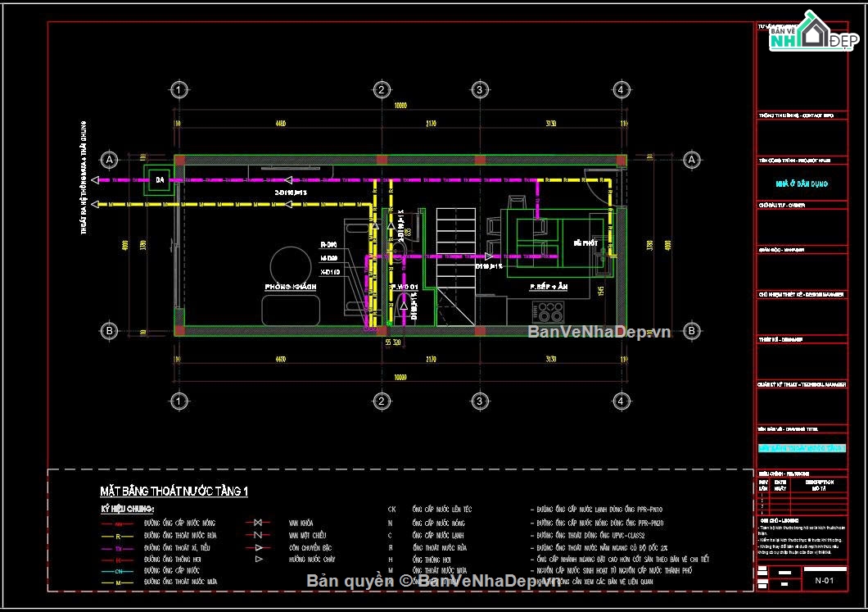Select the cyan CN line legend sample
The image size is (868, 612).
pyautogui.click(x=118, y=570)
